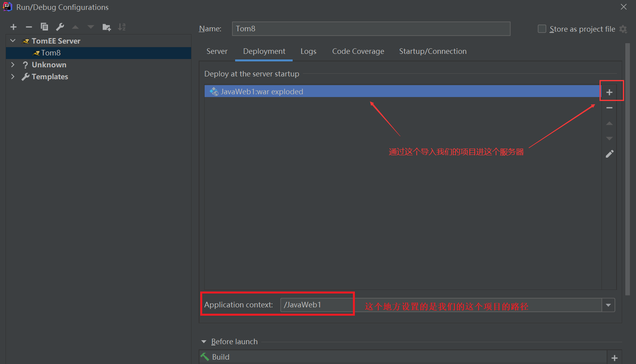Remove the selected run configuration
The height and width of the screenshot is (364, 636).
click(x=29, y=27)
